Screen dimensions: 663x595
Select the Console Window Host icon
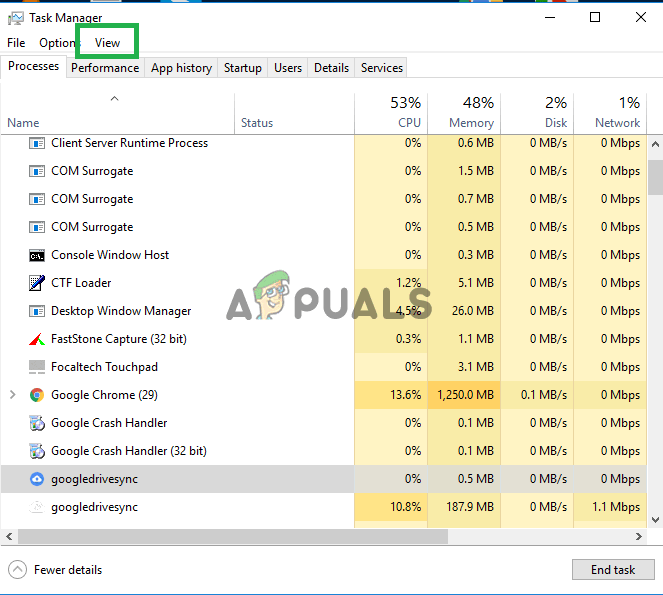37,255
